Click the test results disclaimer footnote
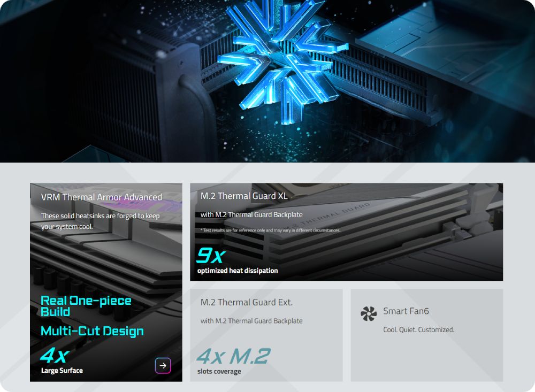The image size is (535, 392). pyautogui.click(x=270, y=230)
